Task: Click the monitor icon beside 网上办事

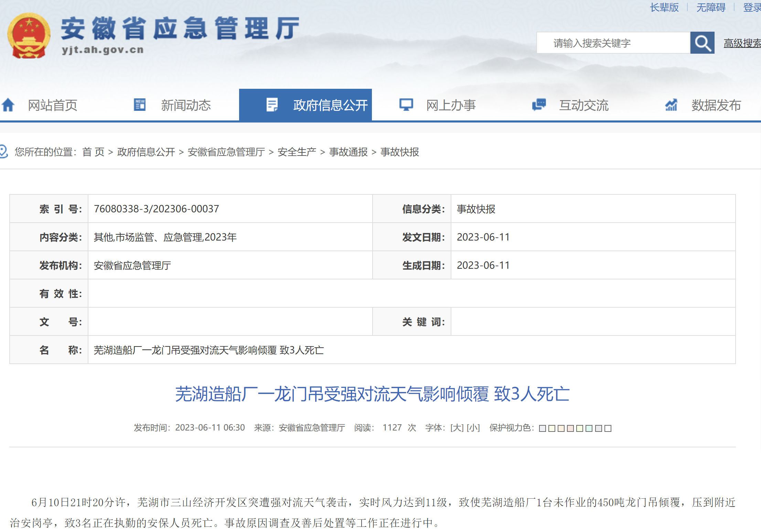Action: [x=406, y=105]
